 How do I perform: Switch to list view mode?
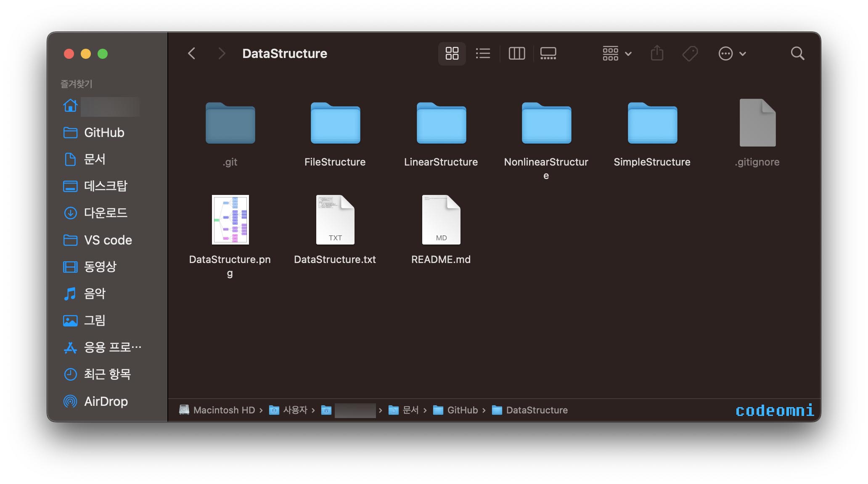(483, 53)
